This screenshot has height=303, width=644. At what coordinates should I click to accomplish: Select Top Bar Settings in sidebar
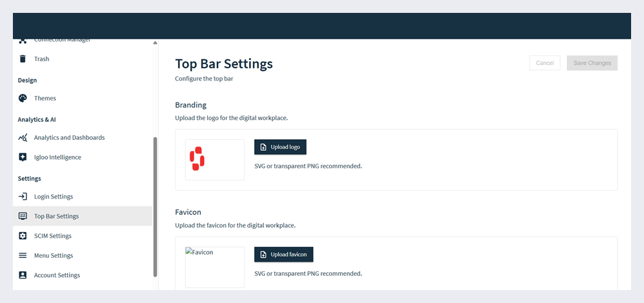pos(82,216)
